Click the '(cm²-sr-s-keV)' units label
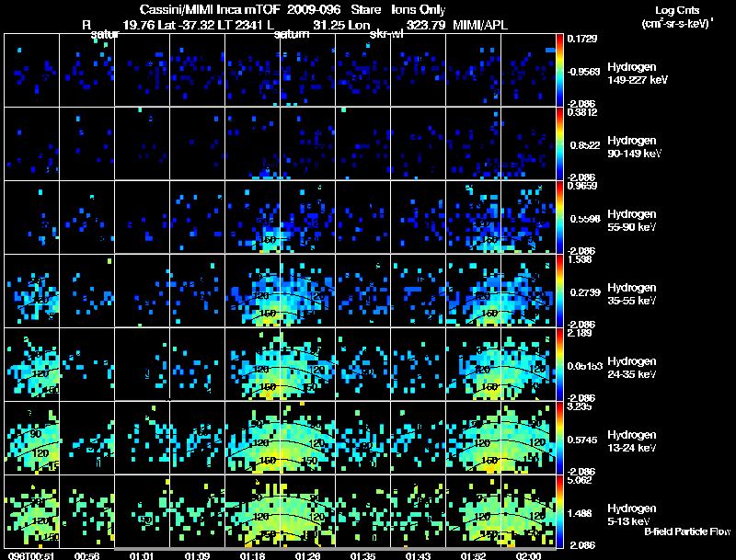This screenshot has height=560, width=736. pyautogui.click(x=677, y=23)
